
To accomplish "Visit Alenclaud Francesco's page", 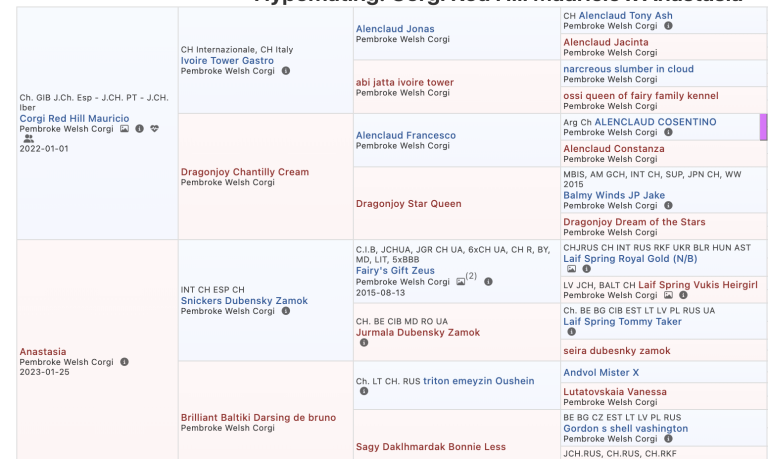I will pos(406,135).
